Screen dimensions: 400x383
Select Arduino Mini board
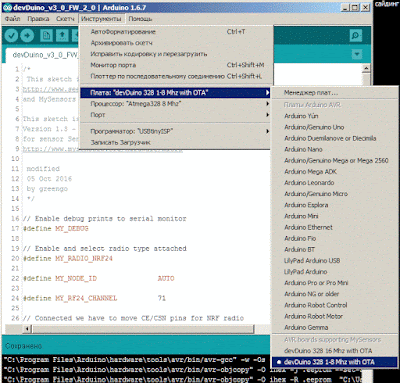tap(335, 216)
